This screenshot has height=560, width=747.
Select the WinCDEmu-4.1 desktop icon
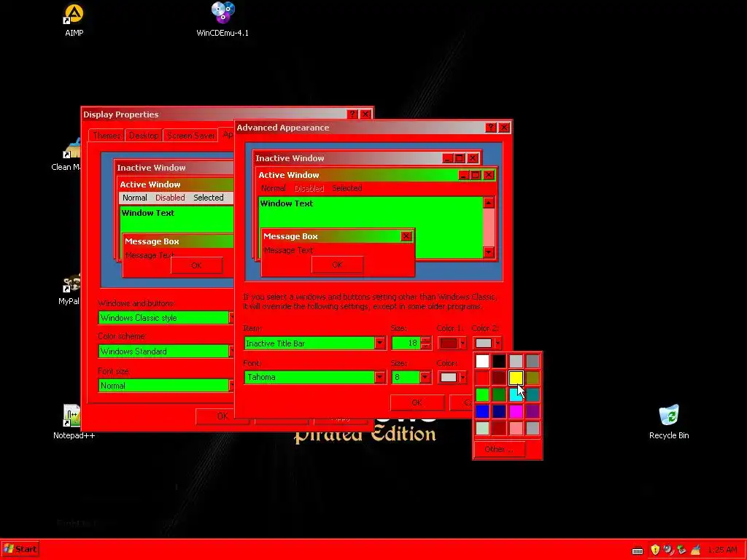click(x=222, y=20)
